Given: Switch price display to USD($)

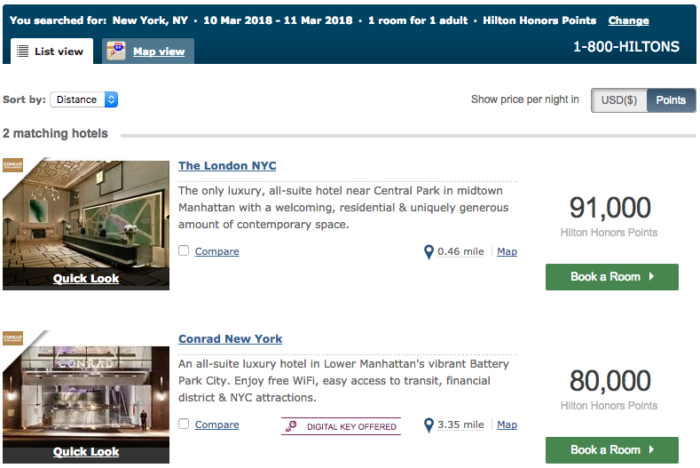Looking at the screenshot, I should click(x=619, y=100).
